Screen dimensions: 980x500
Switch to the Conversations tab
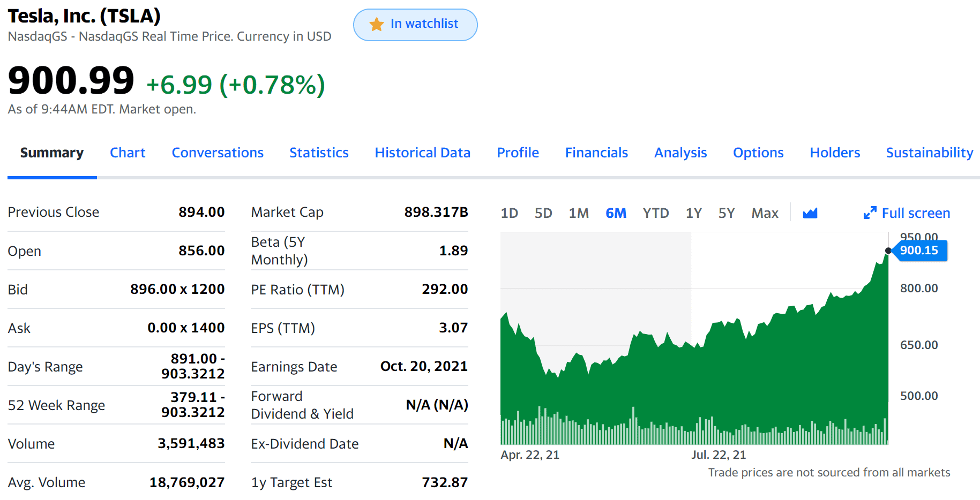click(x=218, y=153)
